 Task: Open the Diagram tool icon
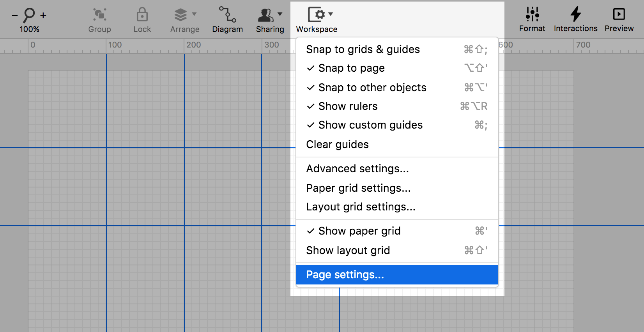tap(227, 14)
